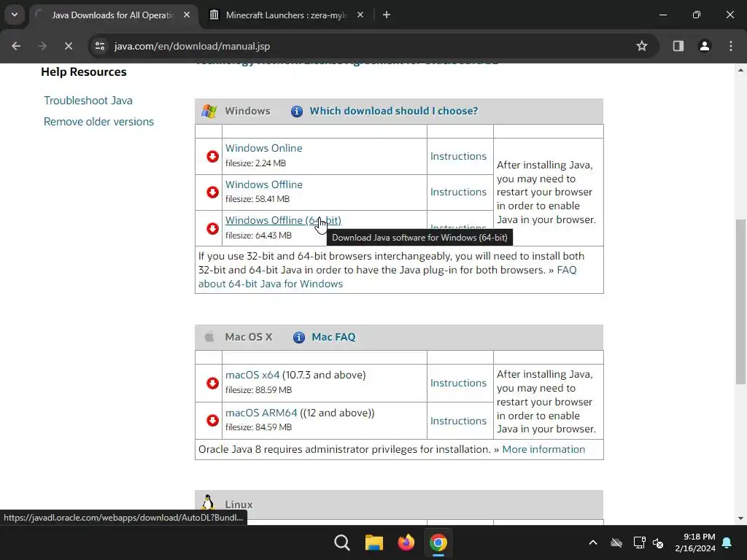This screenshot has width=747, height=560.
Task: Click info icon beside Mac FAQ
Action: click(298, 337)
